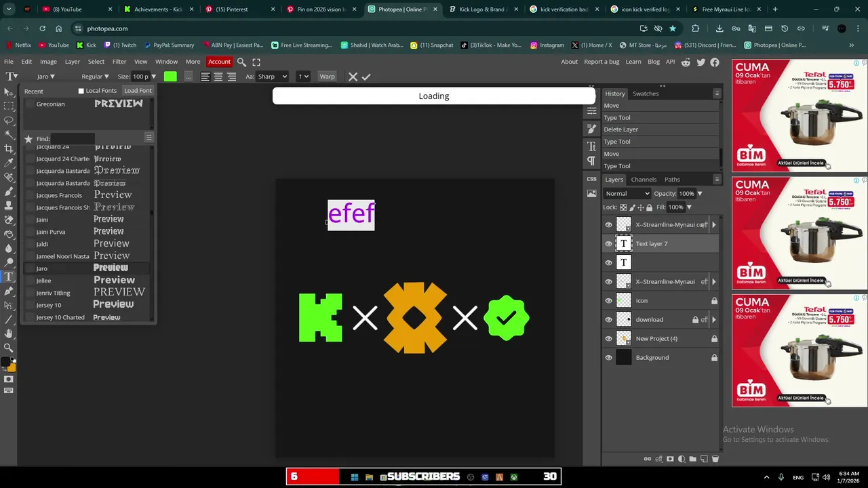Select the Brush tool
This screenshot has height=488, width=868.
(x=9, y=191)
